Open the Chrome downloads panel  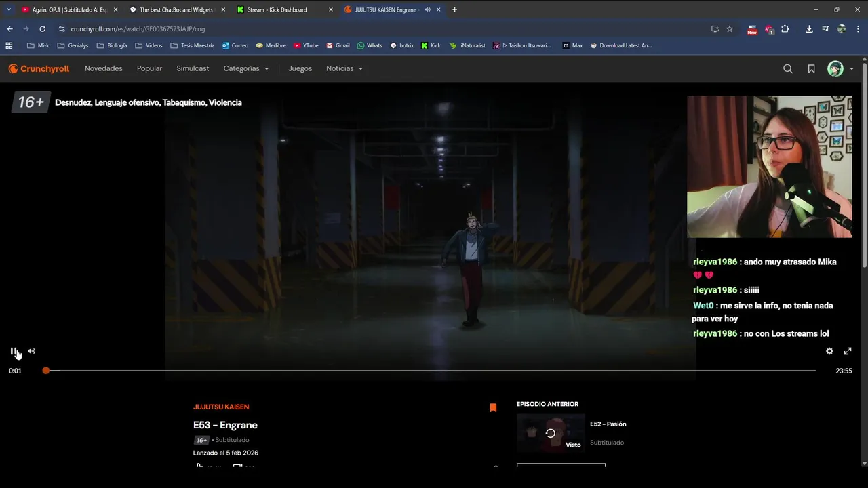pyautogui.click(x=809, y=28)
